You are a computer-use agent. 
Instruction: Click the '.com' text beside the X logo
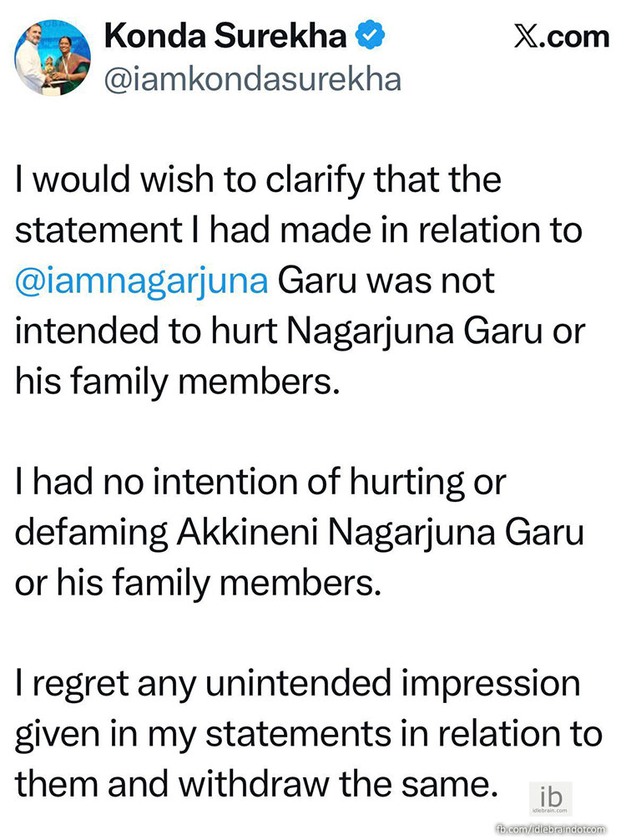[577, 38]
